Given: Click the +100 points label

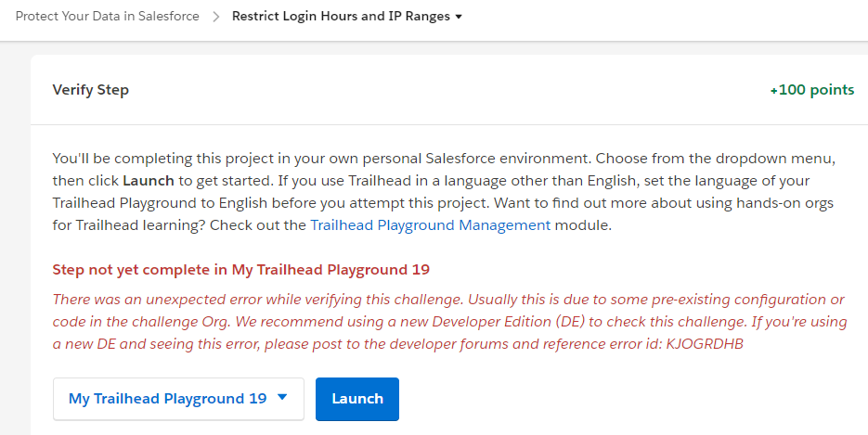Looking at the screenshot, I should click(x=811, y=90).
